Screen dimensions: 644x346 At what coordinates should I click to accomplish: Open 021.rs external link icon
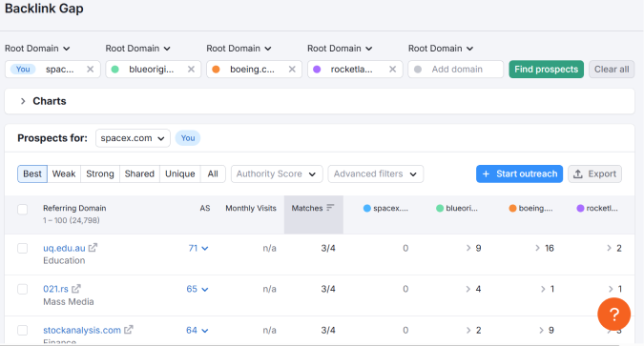coord(76,289)
